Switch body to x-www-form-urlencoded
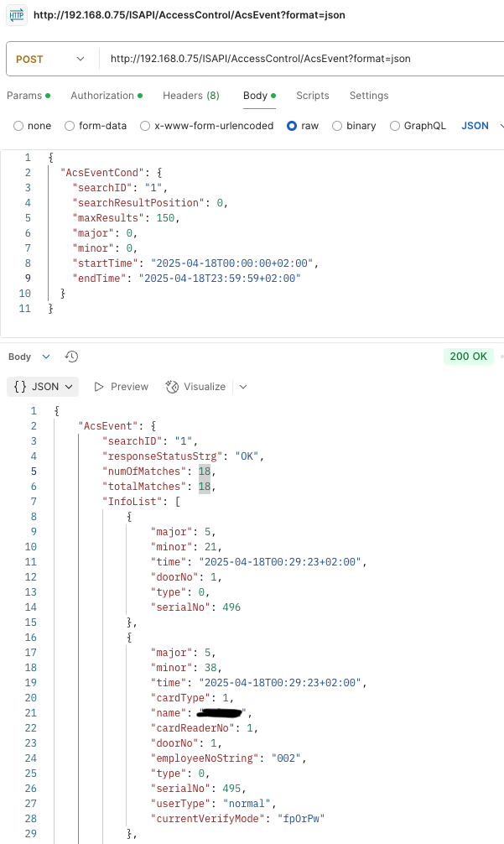This screenshot has width=504, height=844. click(x=207, y=126)
